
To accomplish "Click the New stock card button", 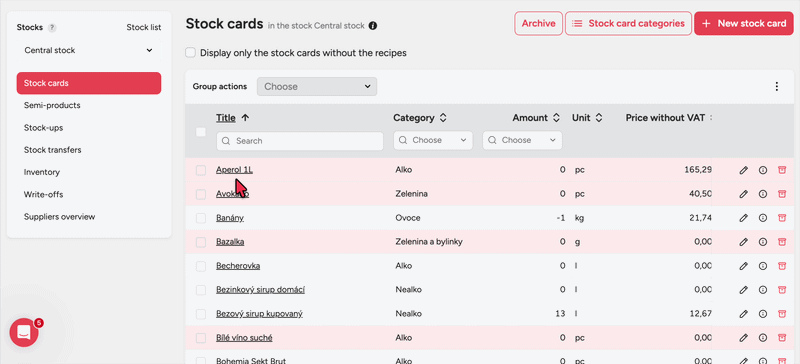I will 743,23.
